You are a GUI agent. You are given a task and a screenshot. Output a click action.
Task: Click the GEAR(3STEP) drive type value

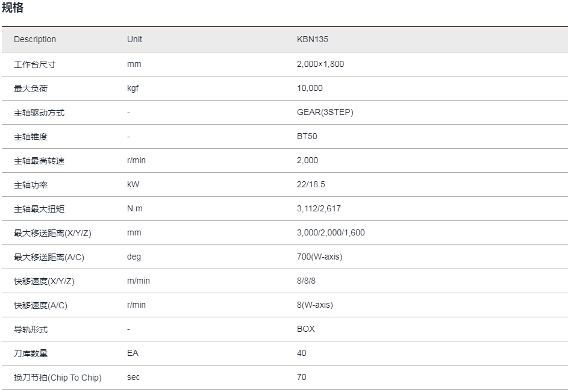(325, 113)
